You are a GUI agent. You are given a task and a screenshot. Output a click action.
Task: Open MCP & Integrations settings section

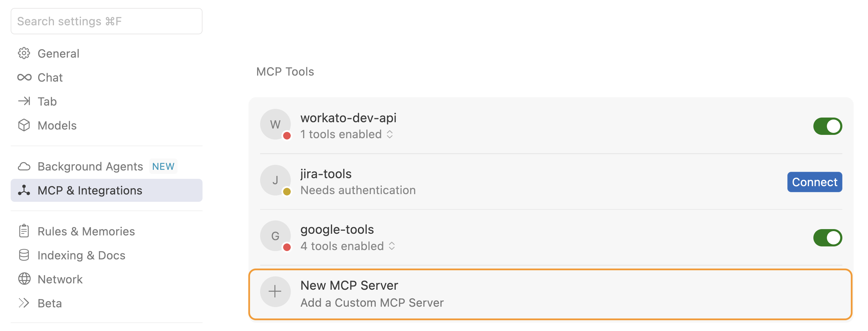[90, 190]
